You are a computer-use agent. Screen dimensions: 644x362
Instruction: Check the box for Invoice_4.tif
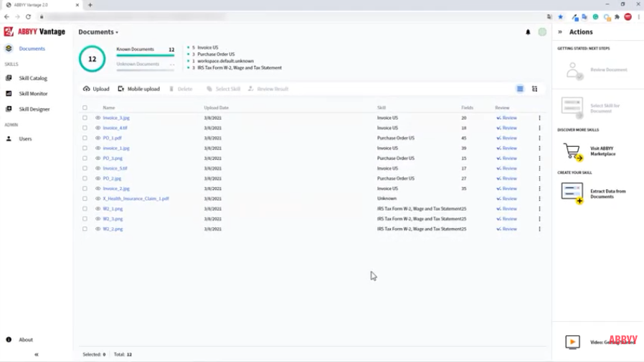(x=85, y=128)
